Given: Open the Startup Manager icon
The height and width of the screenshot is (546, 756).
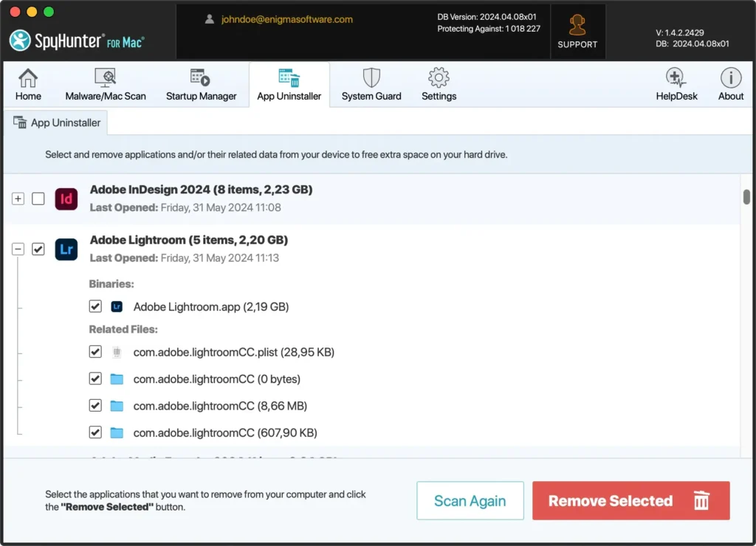Looking at the screenshot, I should pos(200,77).
